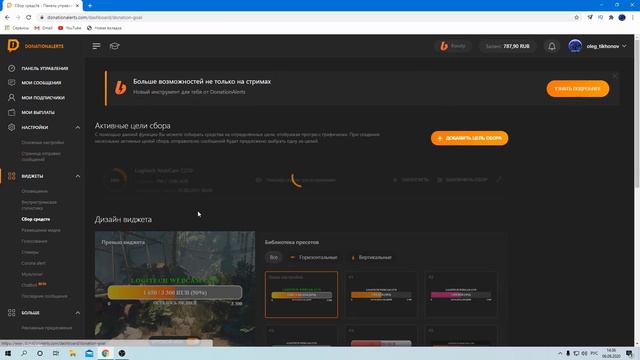Select the Ваши настройки preset thumbnail
Screen dimensions: 640x360
point(301,294)
